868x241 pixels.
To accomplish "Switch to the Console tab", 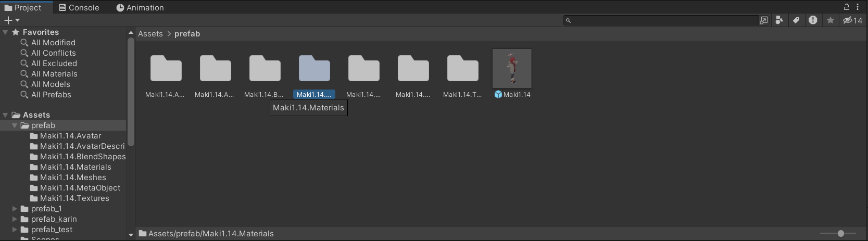I will [79, 8].
